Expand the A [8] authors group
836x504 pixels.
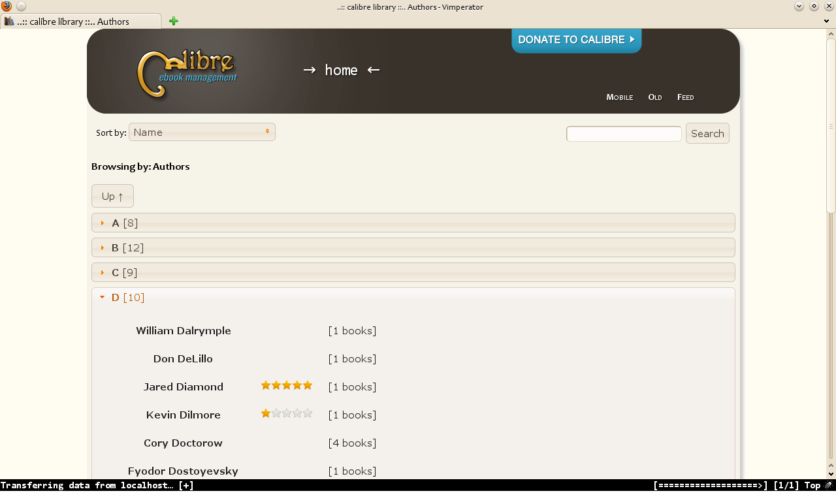click(x=413, y=223)
